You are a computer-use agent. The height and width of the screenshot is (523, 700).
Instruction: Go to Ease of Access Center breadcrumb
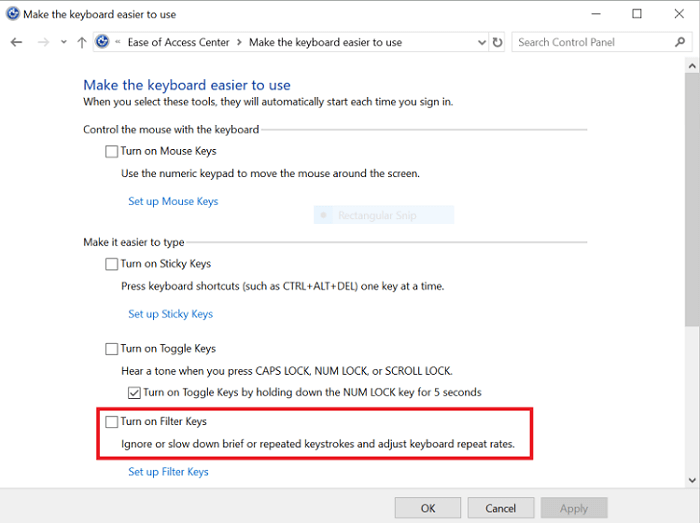click(178, 42)
